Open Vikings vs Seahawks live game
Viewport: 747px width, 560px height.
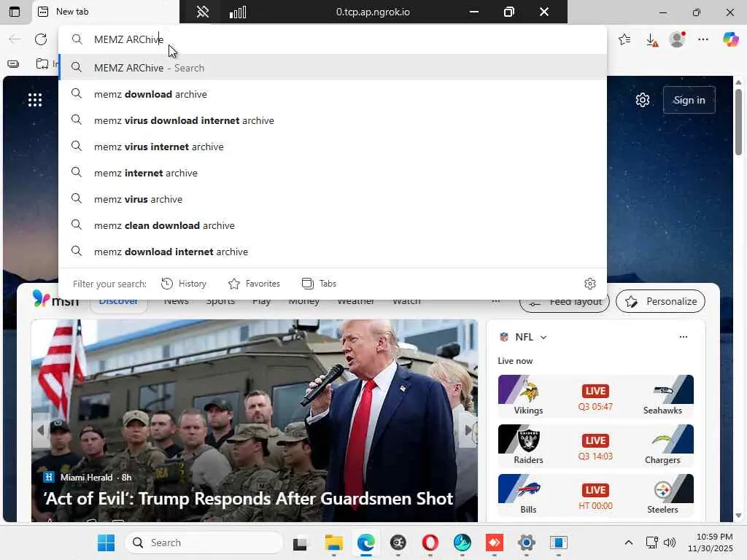tap(595, 396)
